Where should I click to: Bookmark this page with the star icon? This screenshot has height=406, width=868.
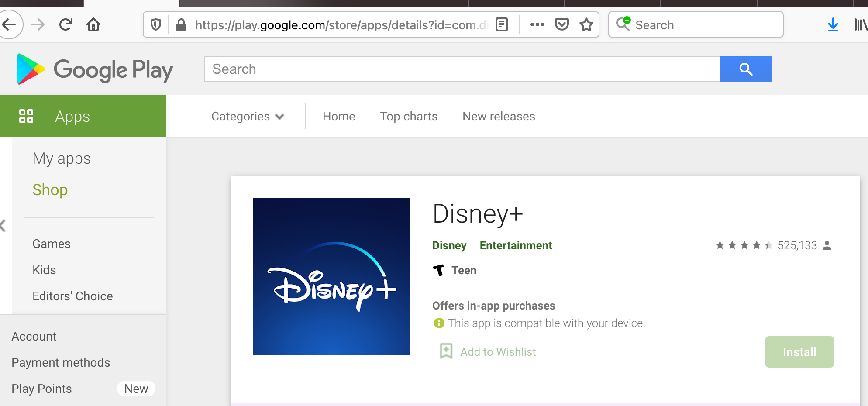pos(586,25)
